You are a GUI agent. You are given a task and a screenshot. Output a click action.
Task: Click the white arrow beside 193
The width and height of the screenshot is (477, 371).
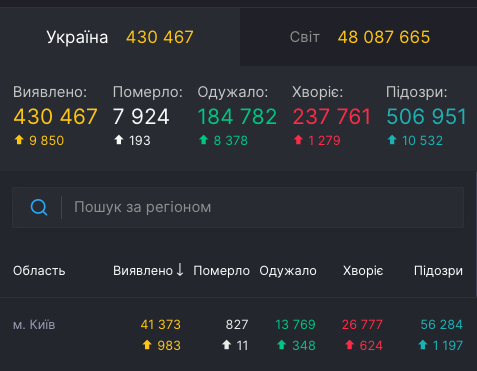tap(119, 140)
